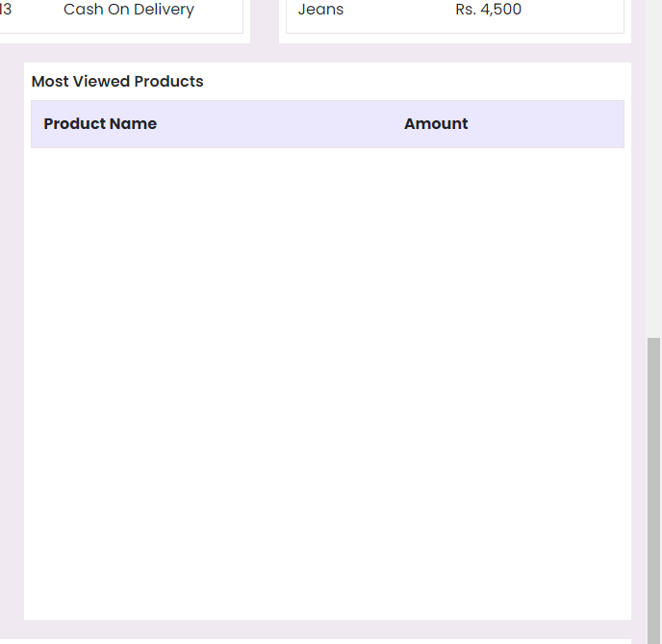
Task: Select the Most Viewed Products heading
Action: pyautogui.click(x=117, y=81)
